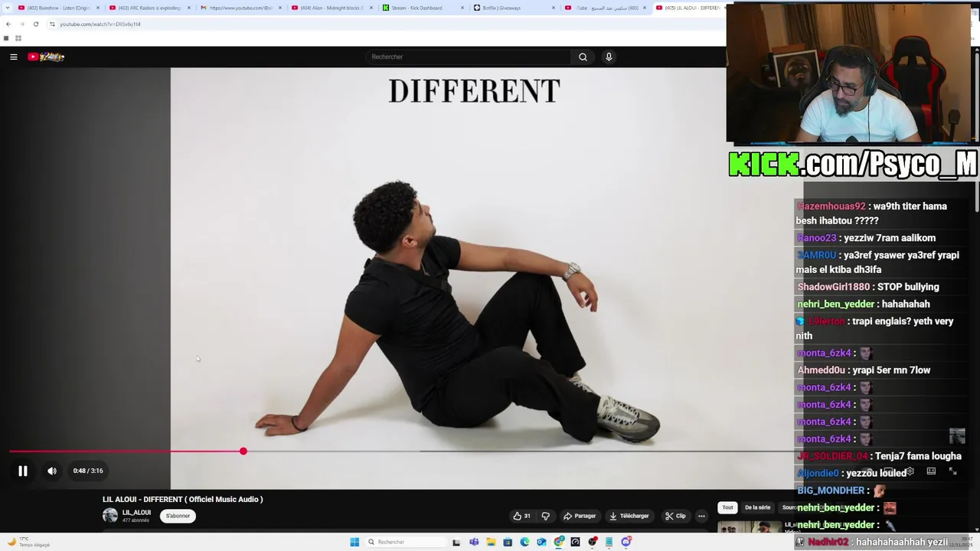Open the tab groups grid icon
Viewport: 980px width, 551px height.
18,38
